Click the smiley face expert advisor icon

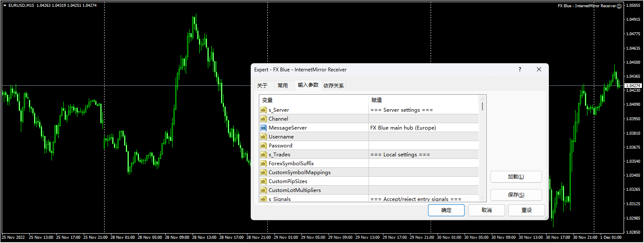click(x=619, y=6)
